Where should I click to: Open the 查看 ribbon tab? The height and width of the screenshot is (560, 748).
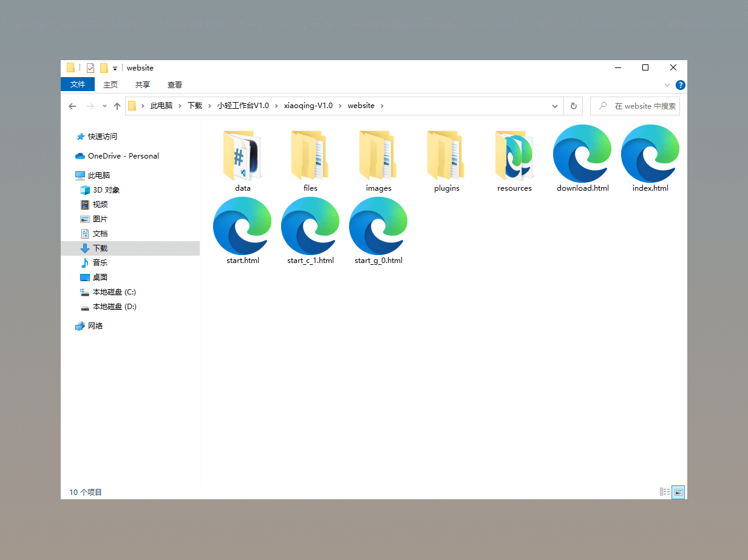click(x=175, y=84)
